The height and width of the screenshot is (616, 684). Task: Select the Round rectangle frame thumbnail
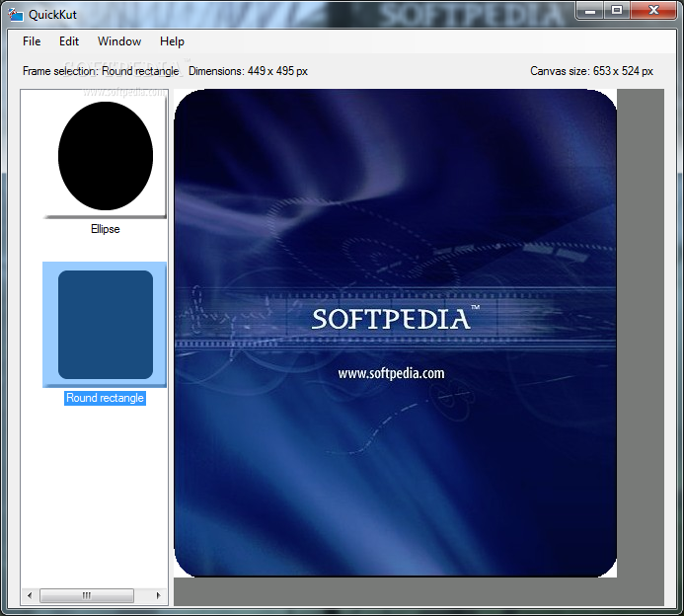(x=105, y=325)
